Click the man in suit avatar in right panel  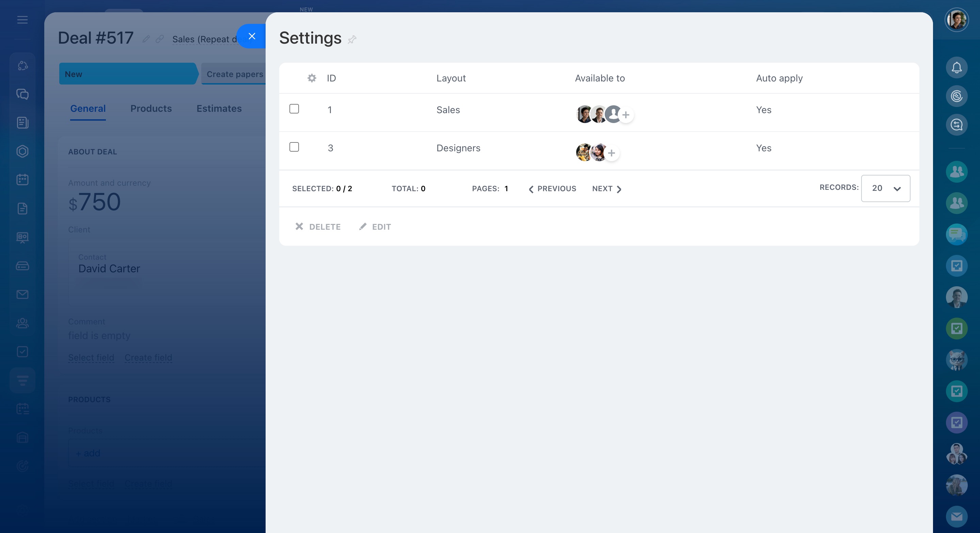pos(957,297)
